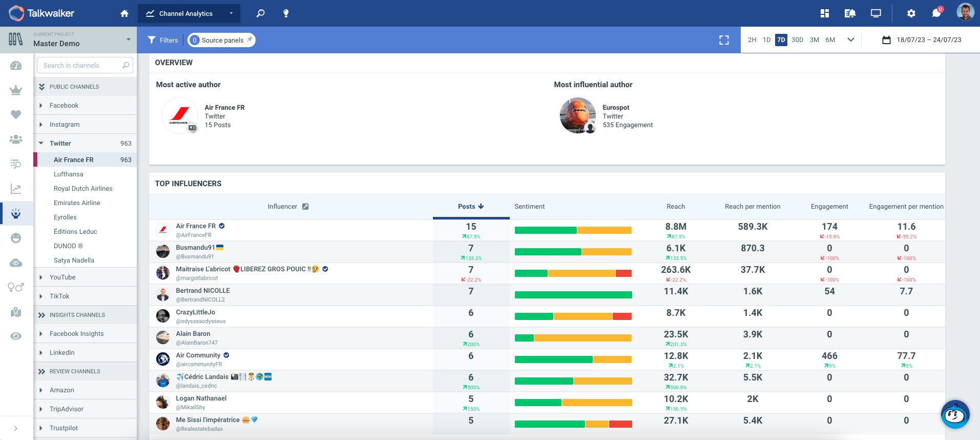Image resolution: width=980 pixels, height=440 pixels.
Task: Select 1D time range
Action: point(767,40)
